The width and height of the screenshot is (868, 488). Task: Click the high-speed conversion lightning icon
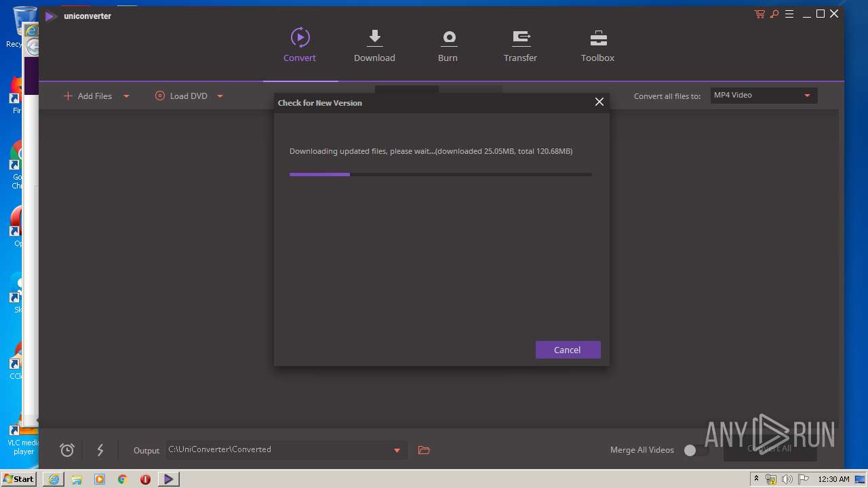(x=100, y=449)
